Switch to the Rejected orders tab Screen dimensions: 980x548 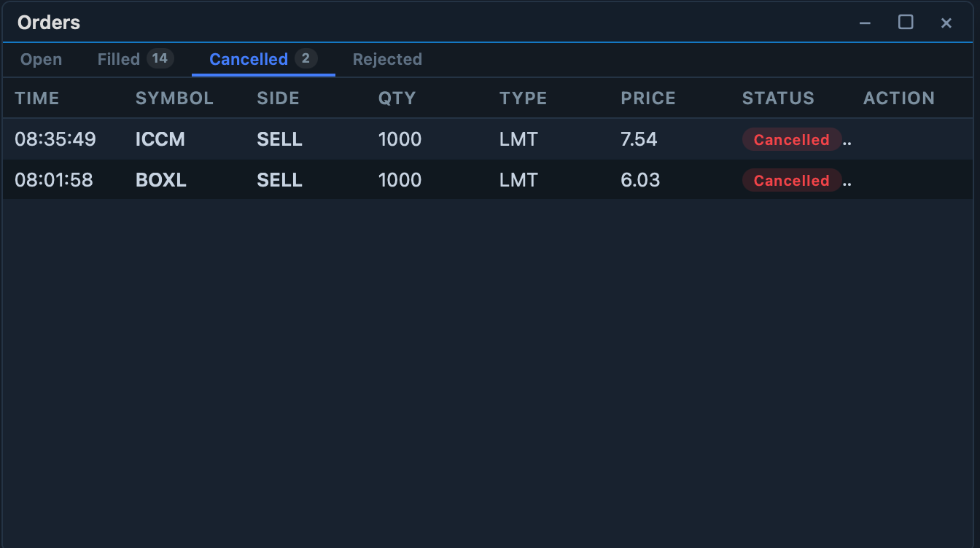(x=387, y=59)
